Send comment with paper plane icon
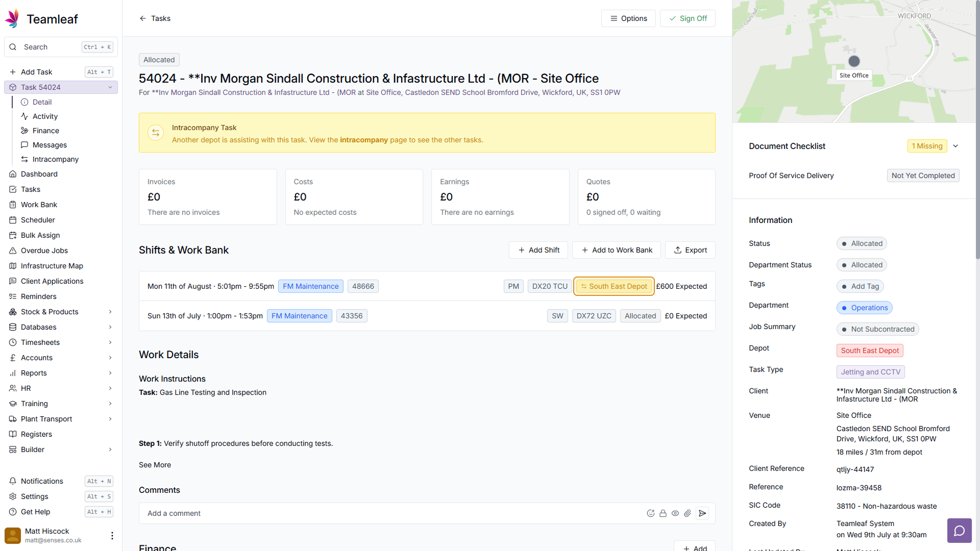 (x=702, y=513)
